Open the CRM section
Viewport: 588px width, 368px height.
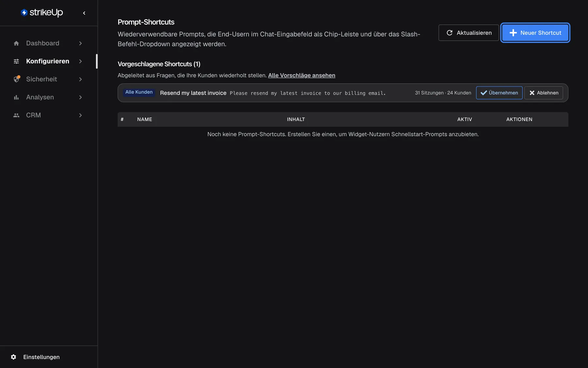pyautogui.click(x=48, y=115)
